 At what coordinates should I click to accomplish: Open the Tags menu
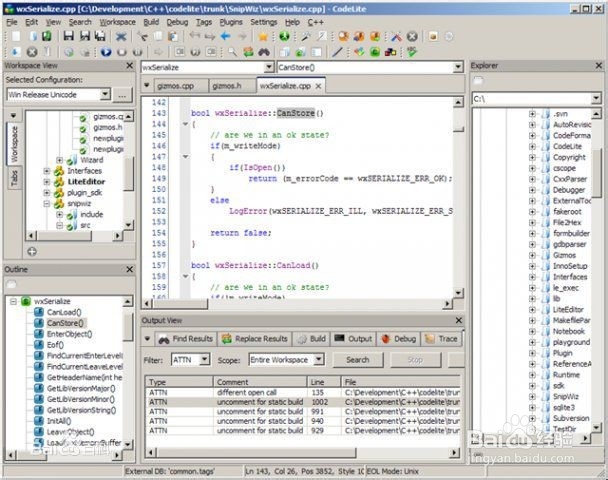coord(204,22)
